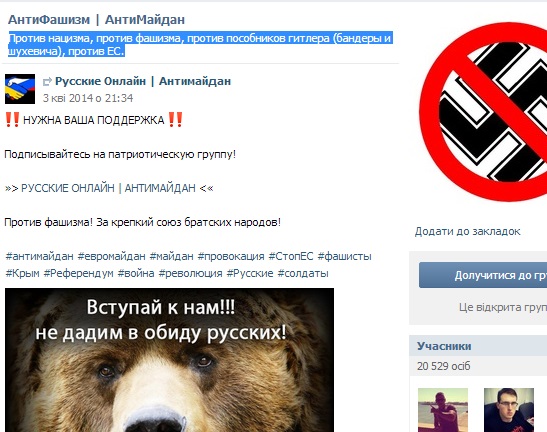Open the crossed-out swastika group logo

[483, 112]
